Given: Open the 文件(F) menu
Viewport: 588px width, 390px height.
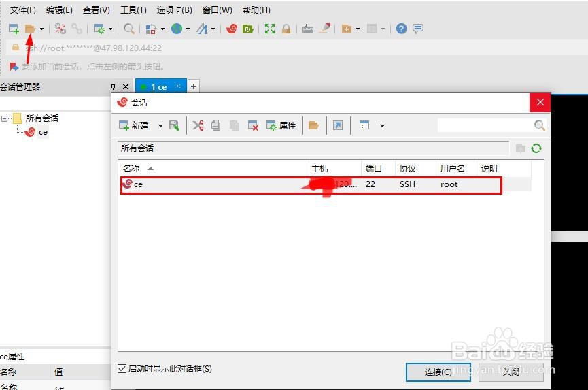Looking at the screenshot, I should click(23, 10).
